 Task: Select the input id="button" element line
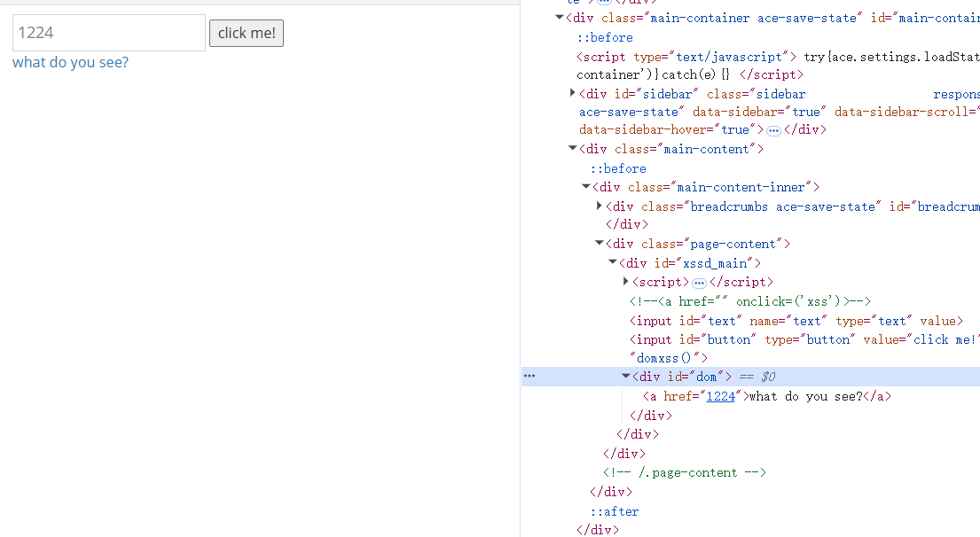(x=804, y=339)
